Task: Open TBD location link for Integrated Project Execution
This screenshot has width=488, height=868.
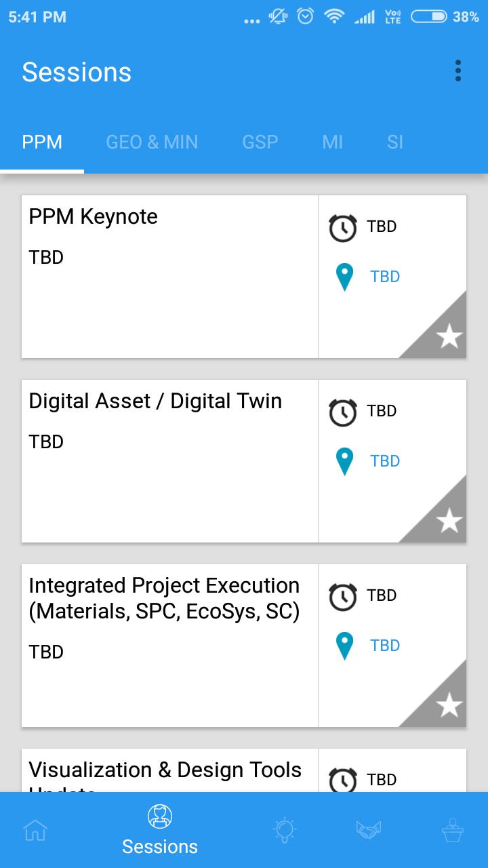Action: [385, 646]
